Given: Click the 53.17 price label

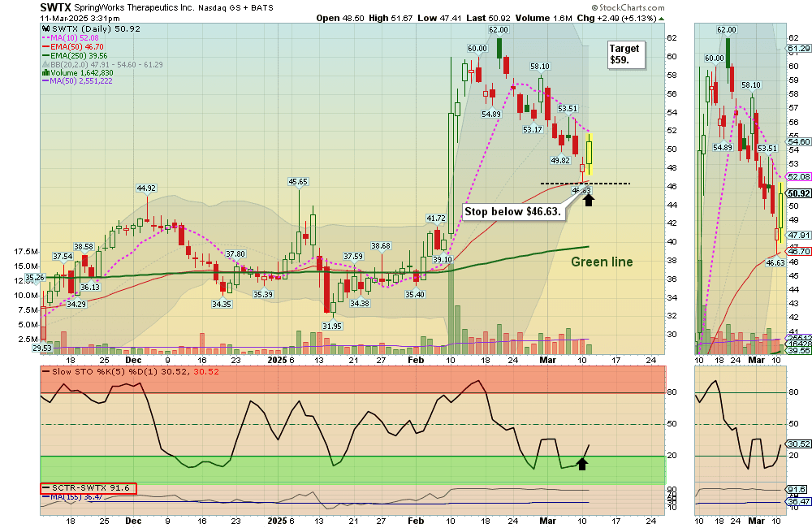Looking at the screenshot, I should 533,129.
